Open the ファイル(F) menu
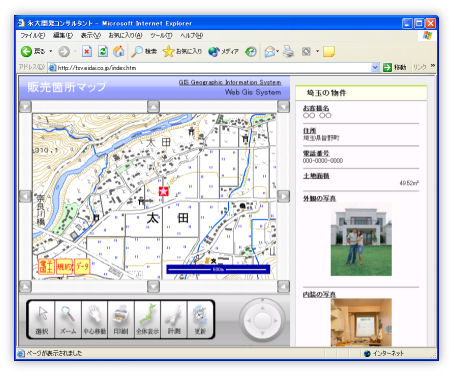The image size is (454, 377). coord(33,35)
